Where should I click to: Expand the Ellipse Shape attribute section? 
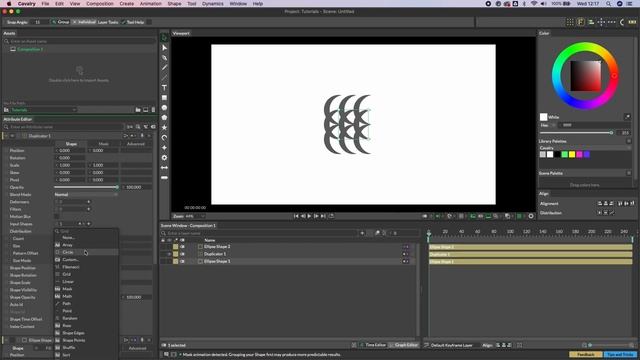point(6,340)
